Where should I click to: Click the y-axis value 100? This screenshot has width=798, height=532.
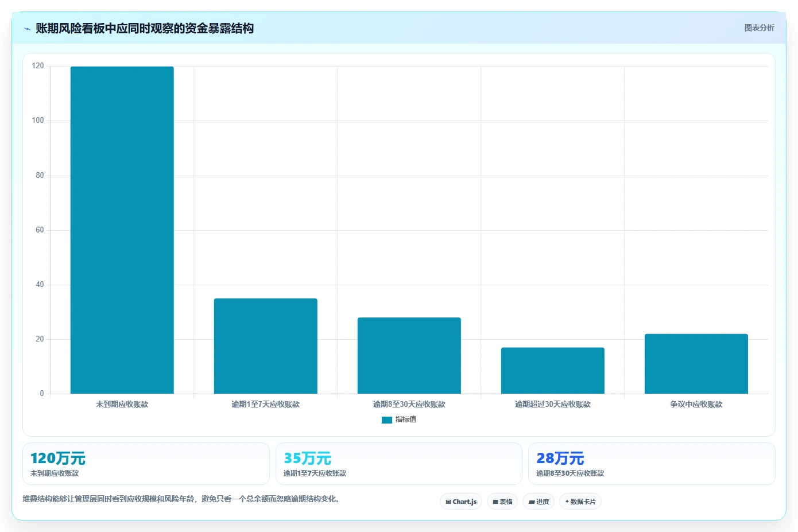coord(38,121)
